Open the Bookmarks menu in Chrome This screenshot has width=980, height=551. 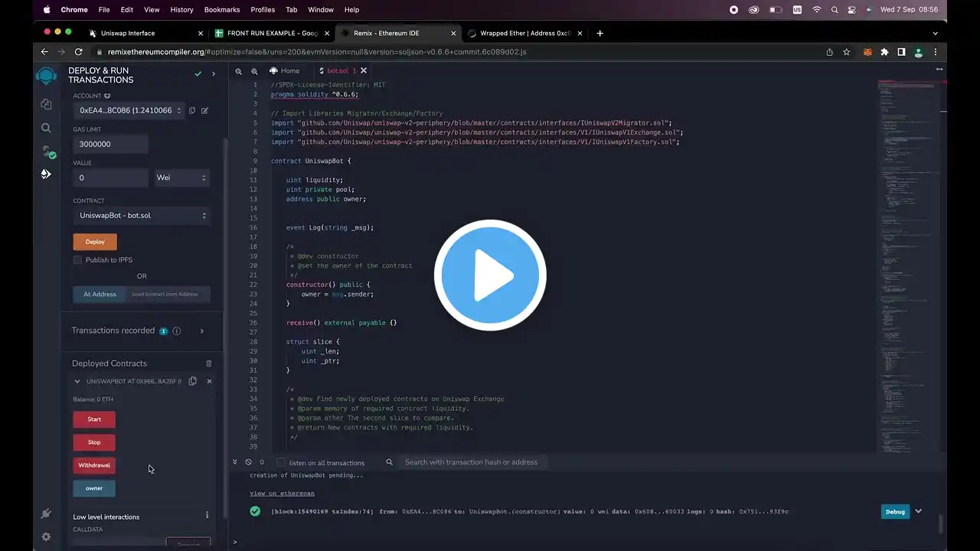pos(222,10)
